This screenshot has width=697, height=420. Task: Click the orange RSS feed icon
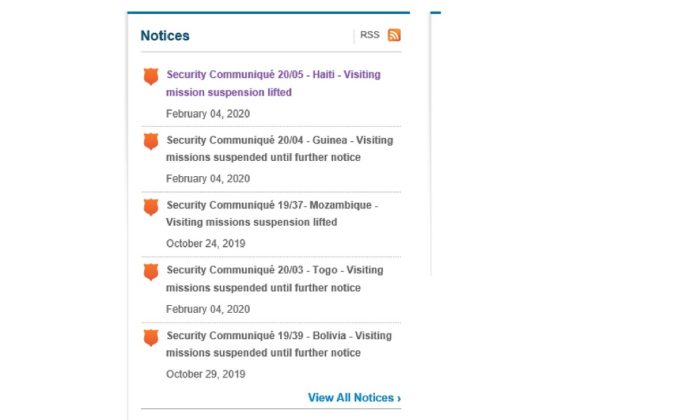pos(394,35)
